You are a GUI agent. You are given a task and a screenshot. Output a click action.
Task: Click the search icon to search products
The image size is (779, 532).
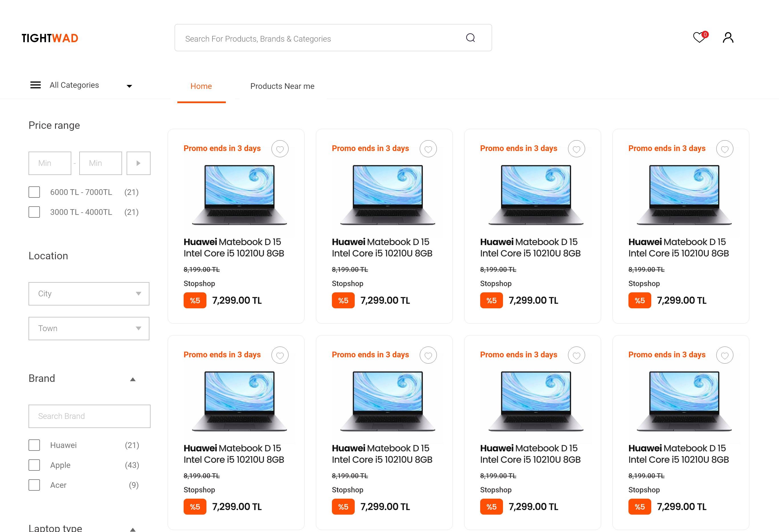471,38
